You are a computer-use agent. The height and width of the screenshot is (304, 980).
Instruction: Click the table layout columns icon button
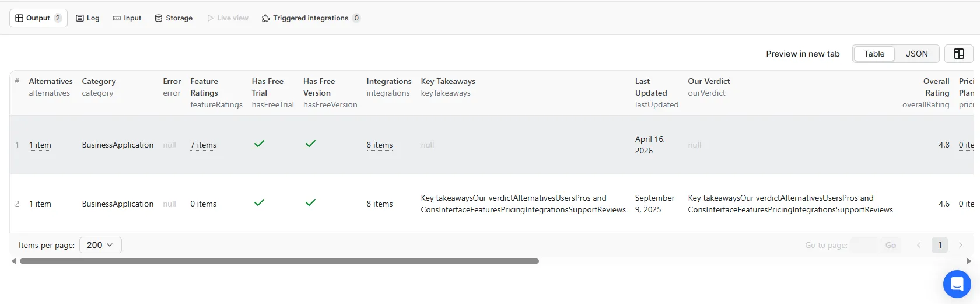(x=958, y=54)
